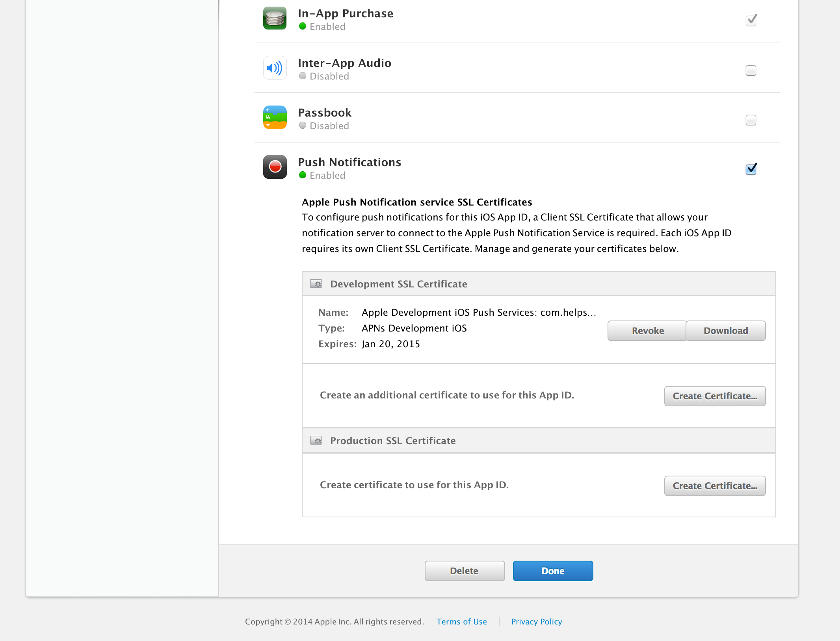Click the In-App Purchase title
Viewport: 840px width, 641px height.
click(346, 13)
